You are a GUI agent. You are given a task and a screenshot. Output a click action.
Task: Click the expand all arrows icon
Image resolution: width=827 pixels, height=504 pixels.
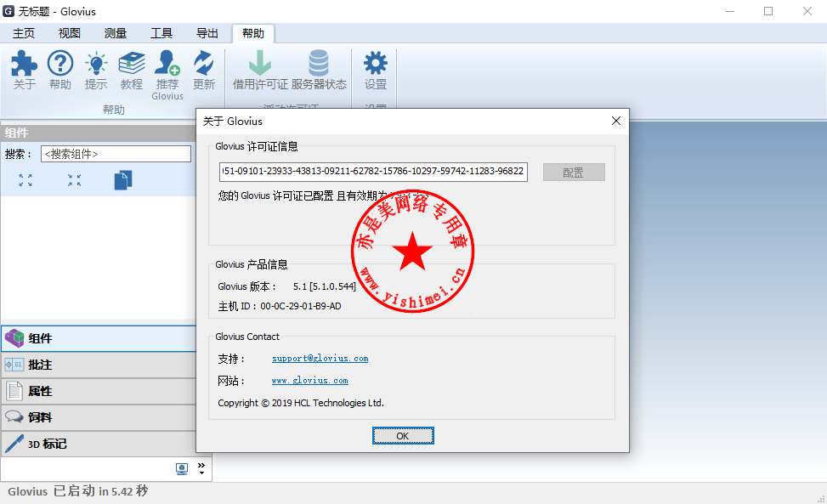(x=25, y=180)
